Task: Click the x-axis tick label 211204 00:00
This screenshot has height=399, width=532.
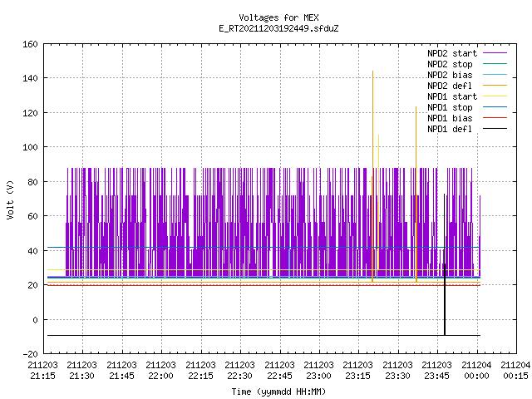Action: tap(476, 371)
